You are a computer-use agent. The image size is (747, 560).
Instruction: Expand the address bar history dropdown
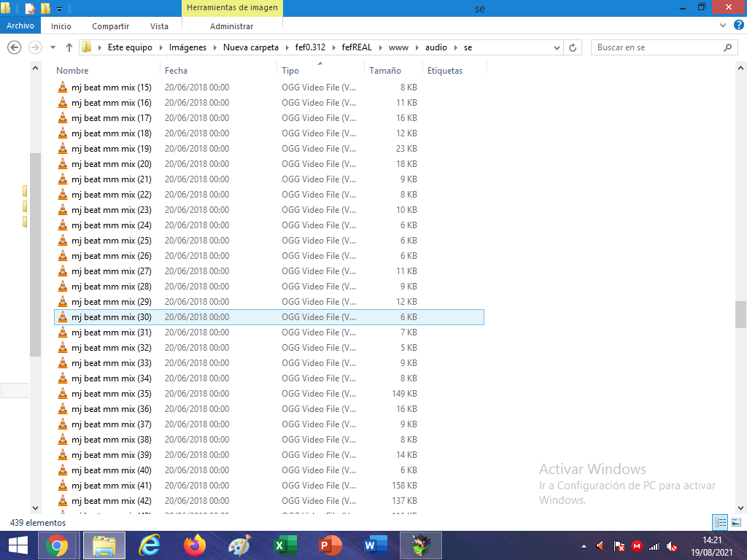click(557, 47)
